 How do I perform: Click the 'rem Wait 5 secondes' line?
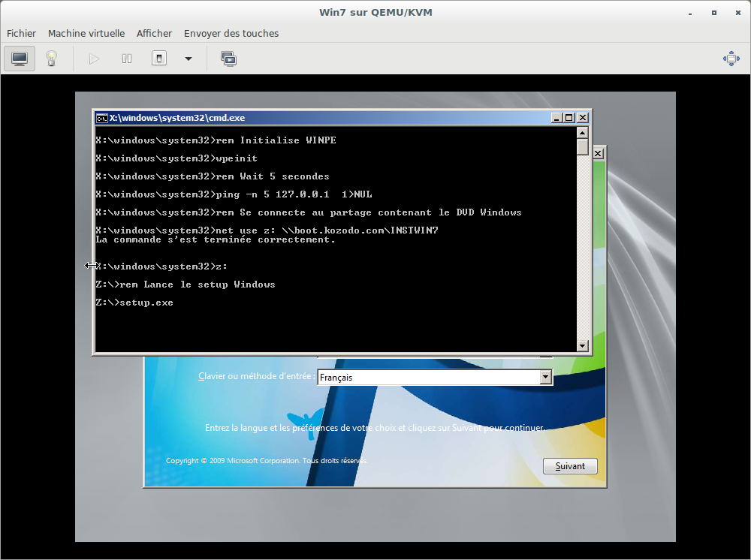(213, 176)
